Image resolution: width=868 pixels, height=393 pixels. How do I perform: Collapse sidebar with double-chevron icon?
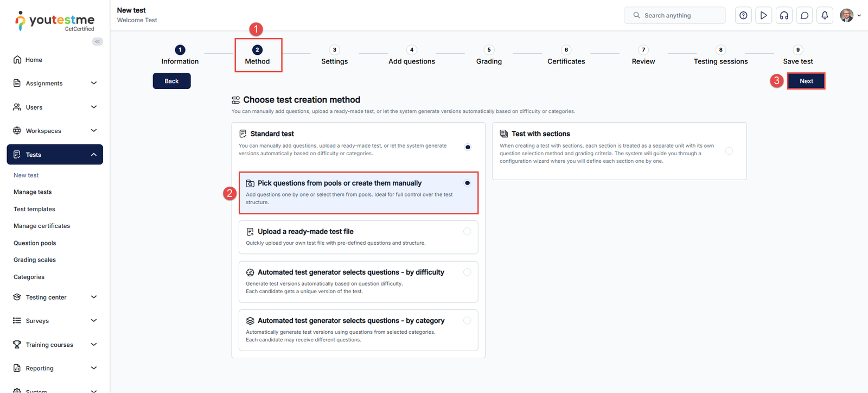click(x=98, y=42)
